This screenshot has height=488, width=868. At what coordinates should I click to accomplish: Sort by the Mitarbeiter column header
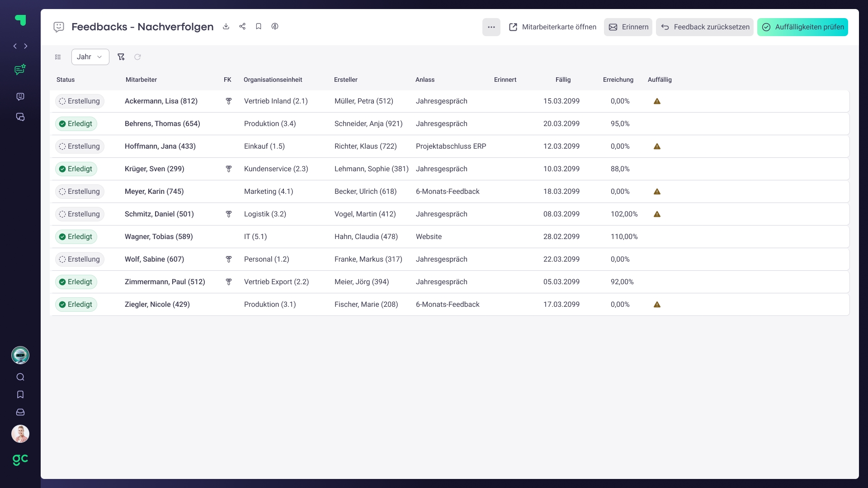141,80
